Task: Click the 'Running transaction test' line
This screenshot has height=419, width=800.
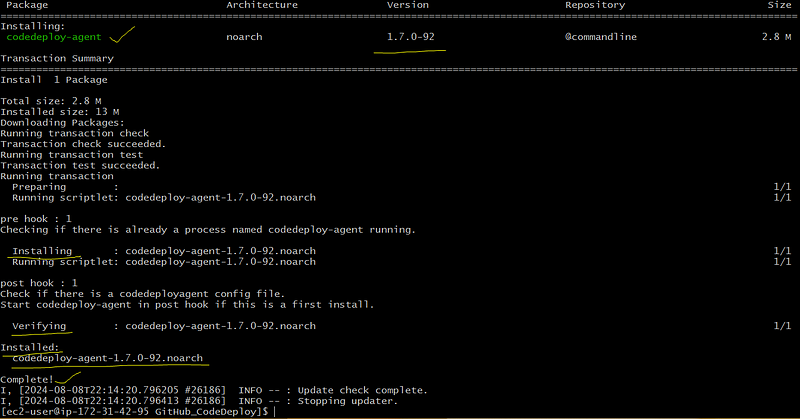Action: tap(71, 155)
